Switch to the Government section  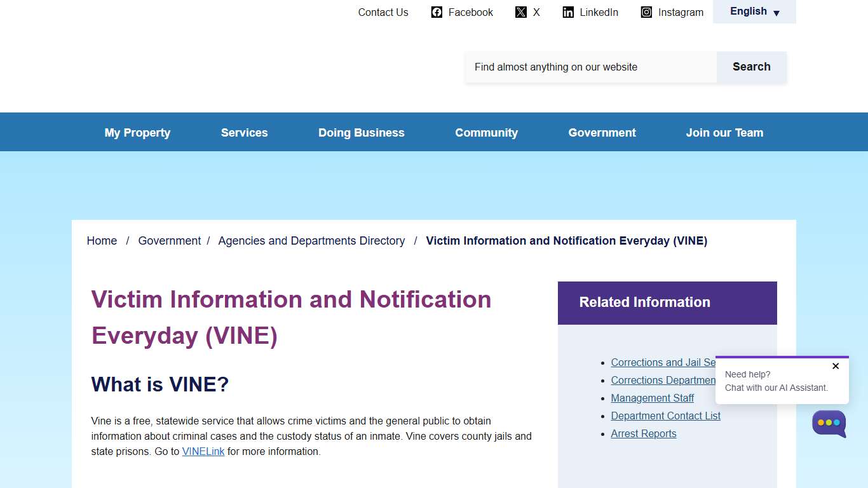point(602,132)
